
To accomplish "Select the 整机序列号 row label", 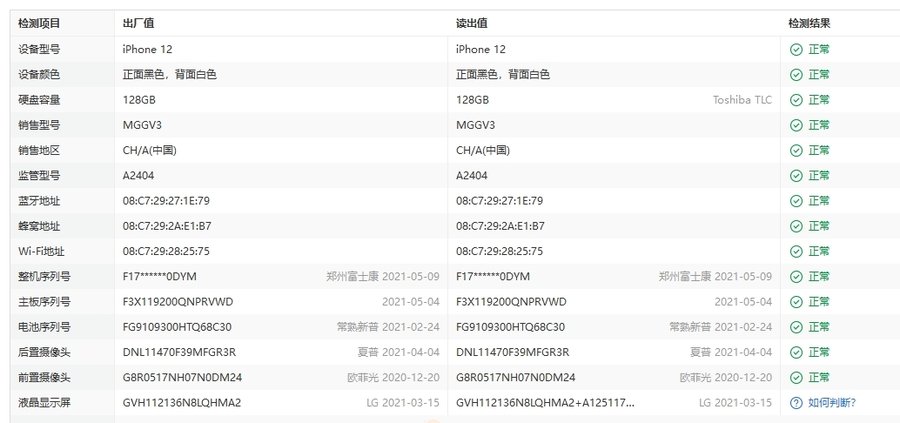I will pyautogui.click(x=44, y=277).
